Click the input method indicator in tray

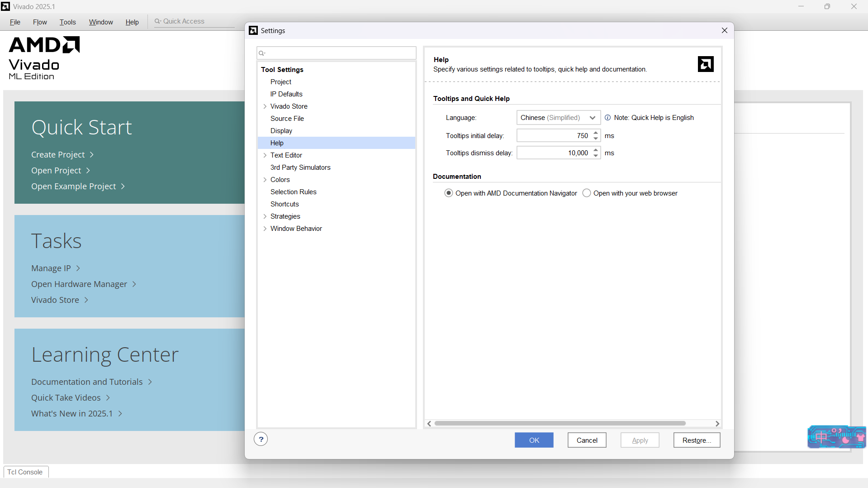[837, 437]
